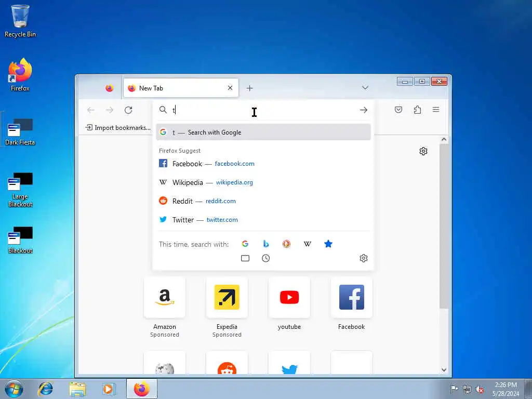Search bookmarks using the star icon
Screen dimensions: 532x399
tap(328, 244)
